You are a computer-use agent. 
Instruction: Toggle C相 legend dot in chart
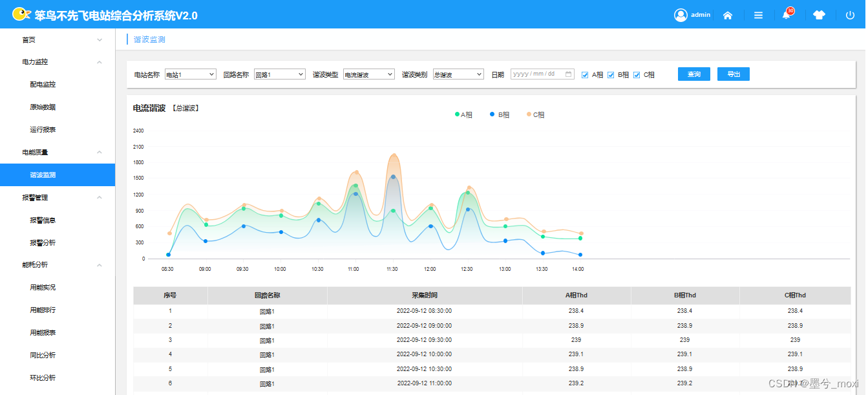(529, 114)
